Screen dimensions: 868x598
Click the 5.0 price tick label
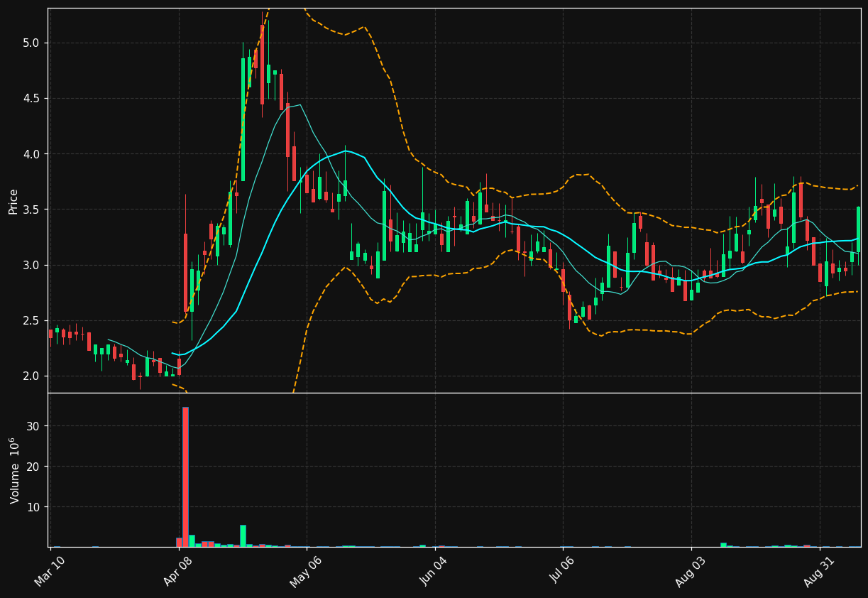(x=32, y=43)
